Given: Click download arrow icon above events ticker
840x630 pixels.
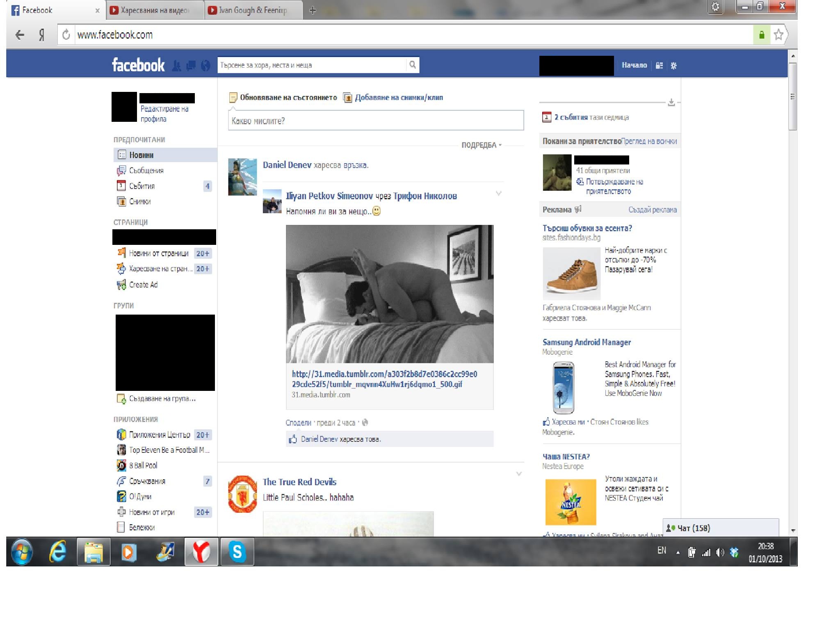Looking at the screenshot, I should coord(671,102).
